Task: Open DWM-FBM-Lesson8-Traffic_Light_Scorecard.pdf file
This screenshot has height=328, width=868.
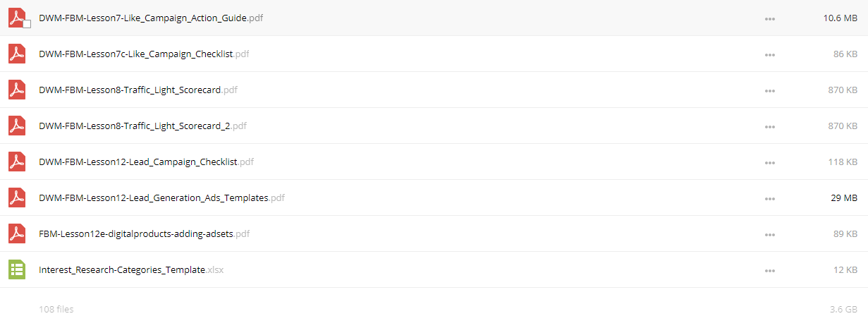Action: (x=138, y=90)
